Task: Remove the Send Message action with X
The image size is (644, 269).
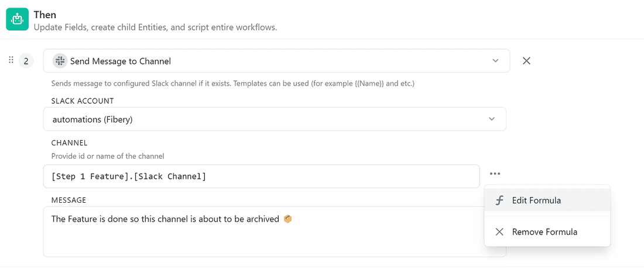Action: coord(526,60)
